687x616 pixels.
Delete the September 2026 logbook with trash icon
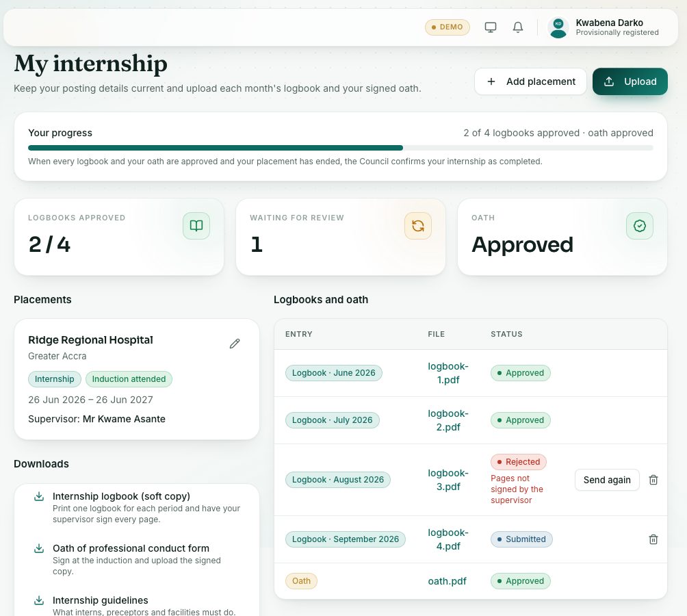coord(653,539)
